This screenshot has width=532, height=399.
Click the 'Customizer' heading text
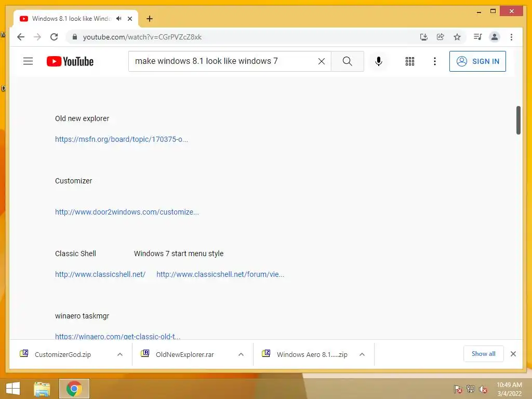tap(73, 181)
